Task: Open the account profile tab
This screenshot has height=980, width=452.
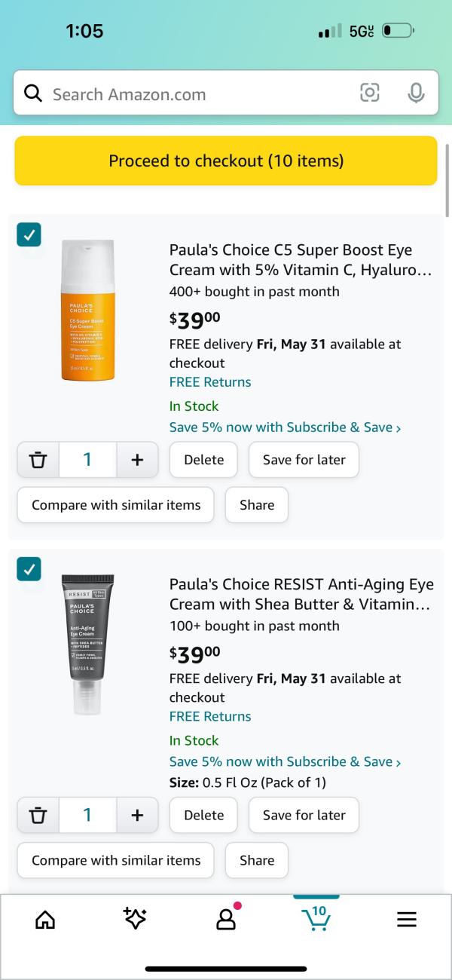Action: (x=226, y=919)
